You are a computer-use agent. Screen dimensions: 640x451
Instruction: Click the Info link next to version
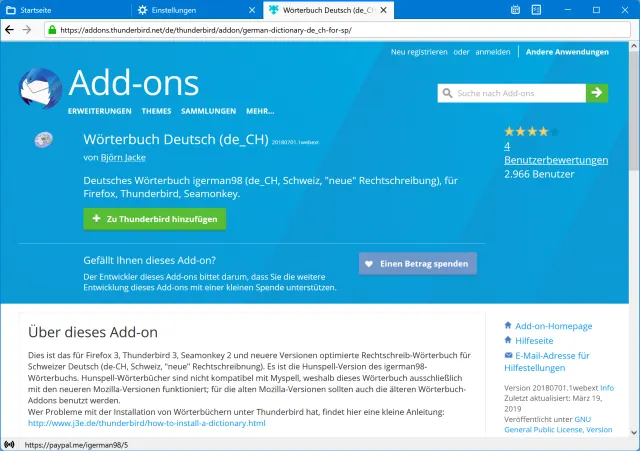(607, 388)
